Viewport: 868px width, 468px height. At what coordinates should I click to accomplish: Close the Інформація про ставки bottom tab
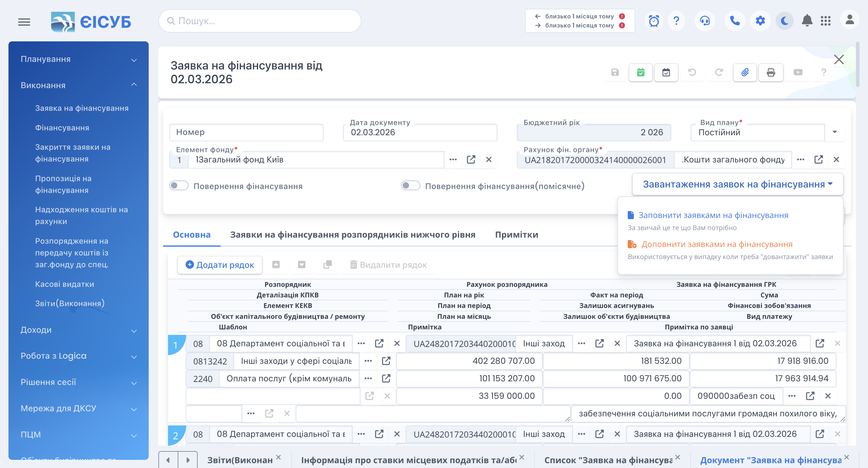[x=522, y=457]
